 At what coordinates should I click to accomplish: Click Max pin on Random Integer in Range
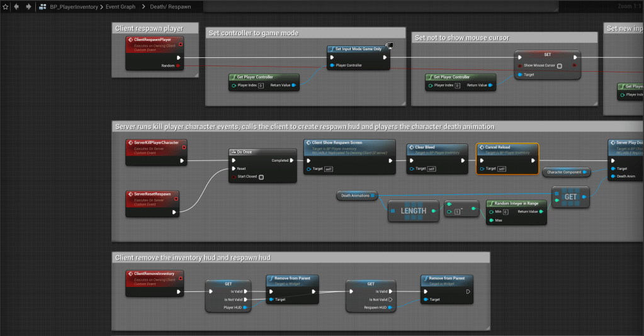pos(491,221)
